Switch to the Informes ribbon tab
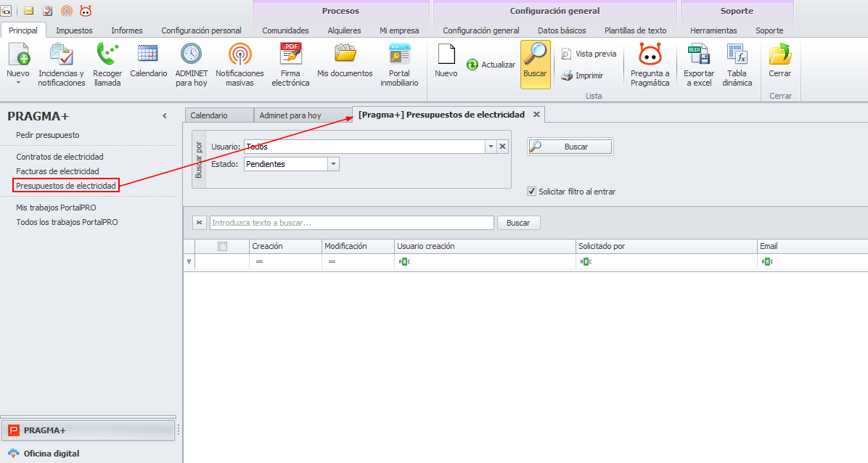Image resolution: width=868 pixels, height=463 pixels. tap(127, 30)
